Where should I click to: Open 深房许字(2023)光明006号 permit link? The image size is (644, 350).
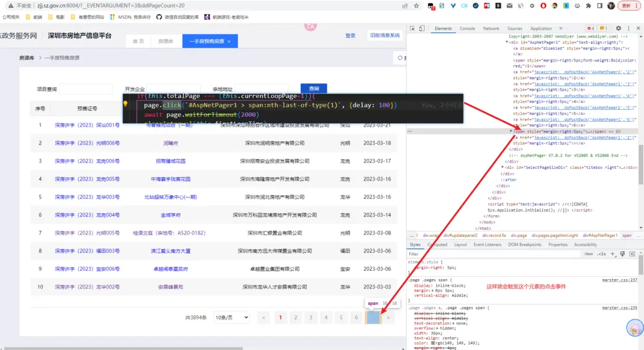tap(87, 143)
